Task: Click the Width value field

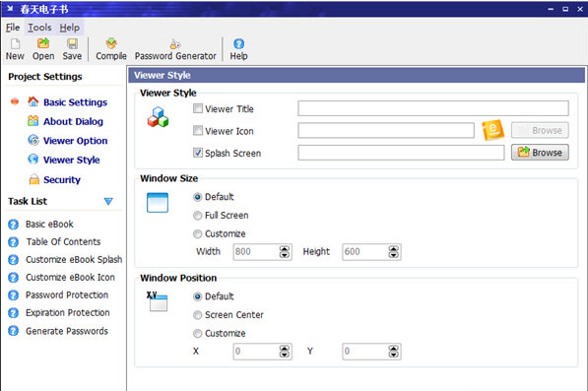Action: [x=256, y=252]
